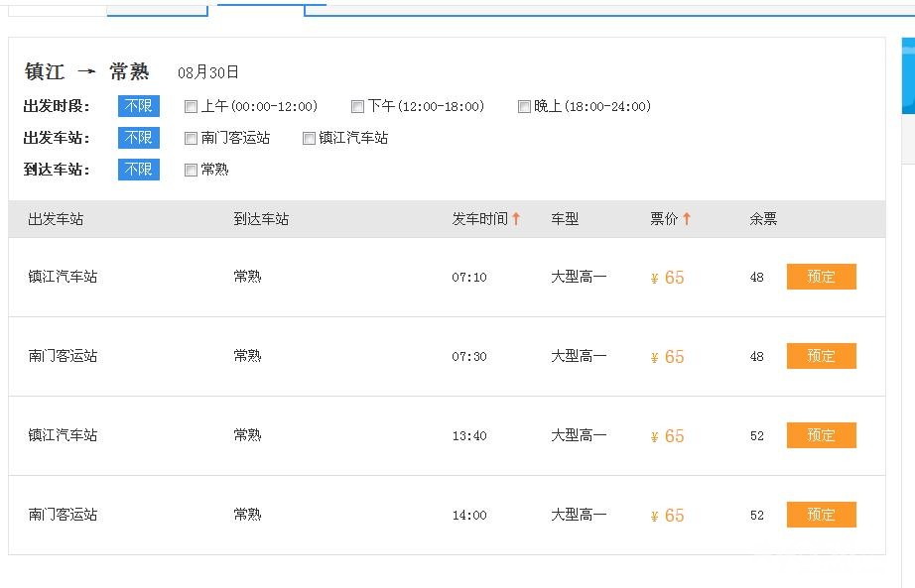Select 不限 for 到达车站

click(x=139, y=170)
